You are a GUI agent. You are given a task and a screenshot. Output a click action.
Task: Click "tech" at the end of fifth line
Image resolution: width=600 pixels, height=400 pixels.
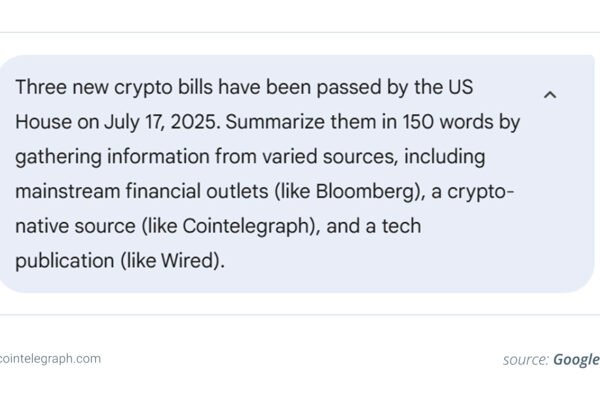[401, 226]
